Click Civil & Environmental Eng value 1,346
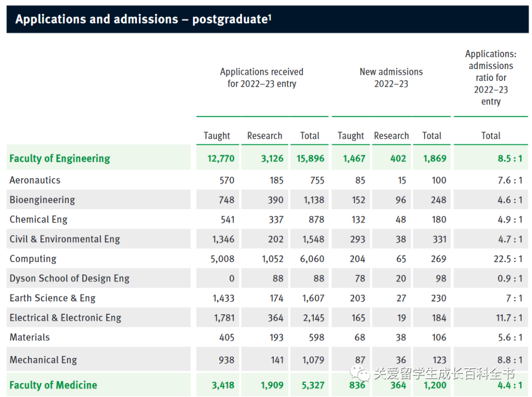 point(223,239)
